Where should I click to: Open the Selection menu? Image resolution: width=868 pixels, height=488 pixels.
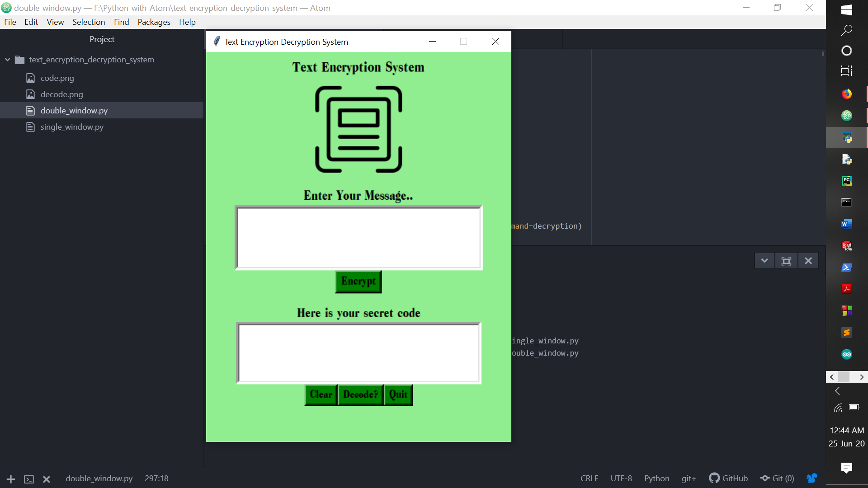pos(89,22)
